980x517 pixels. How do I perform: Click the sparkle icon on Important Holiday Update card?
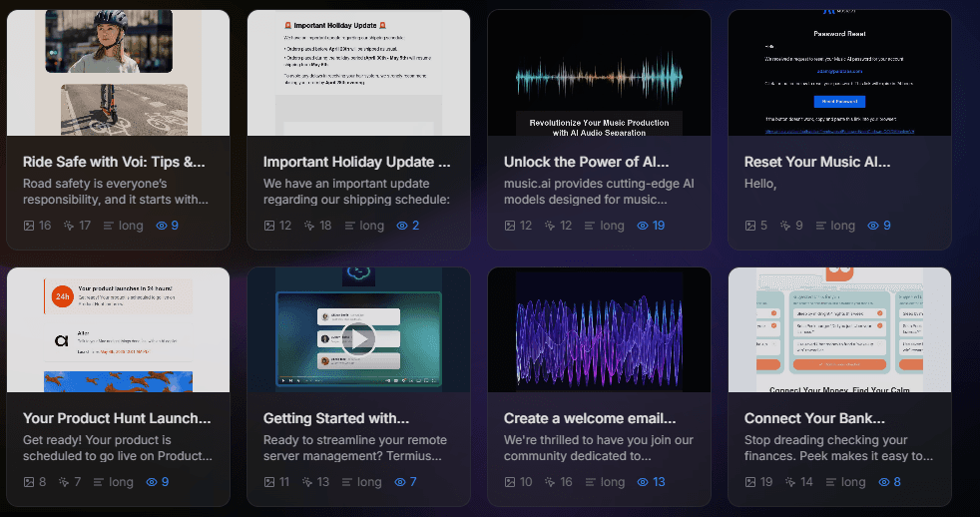click(x=309, y=226)
